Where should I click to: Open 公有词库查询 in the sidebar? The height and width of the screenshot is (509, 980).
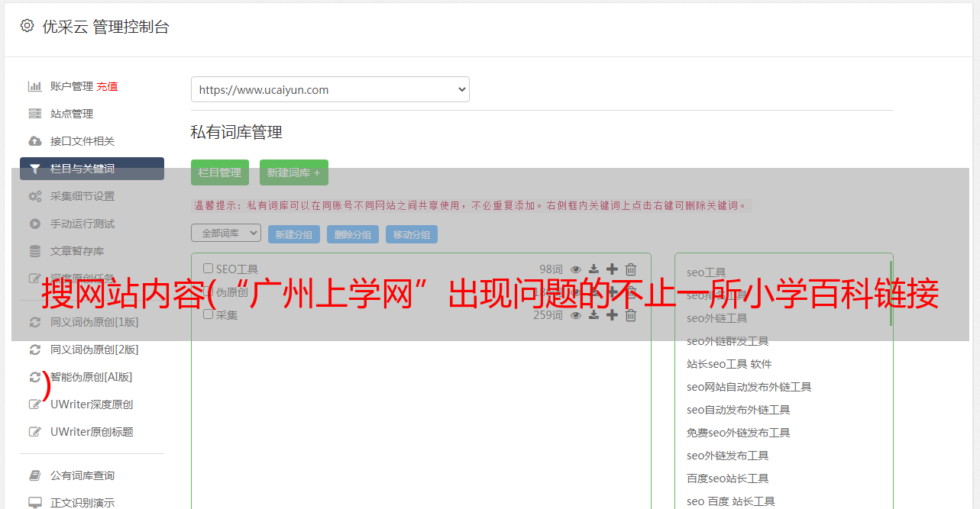pyautogui.click(x=82, y=475)
